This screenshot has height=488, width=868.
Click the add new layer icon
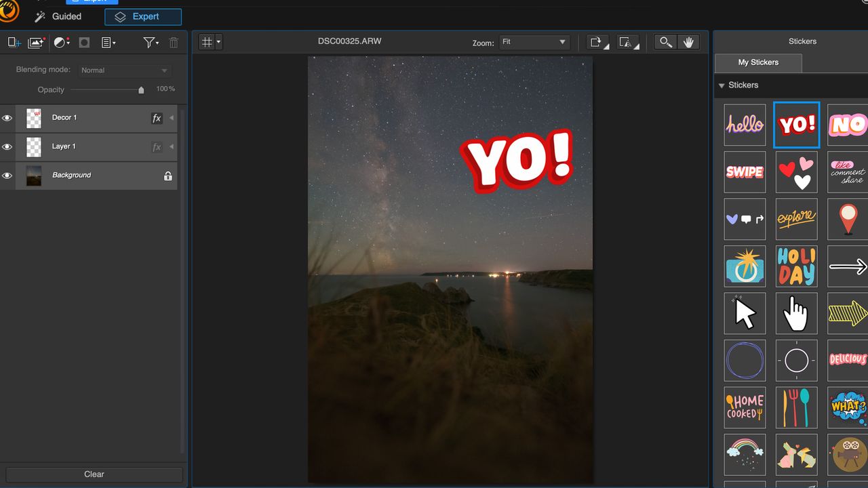14,43
